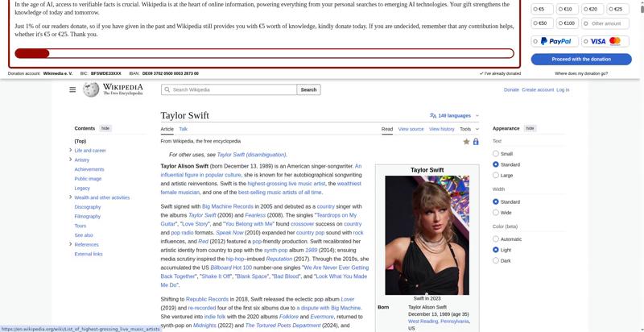
Task: Choose the PayPal payment option
Action: point(555,41)
